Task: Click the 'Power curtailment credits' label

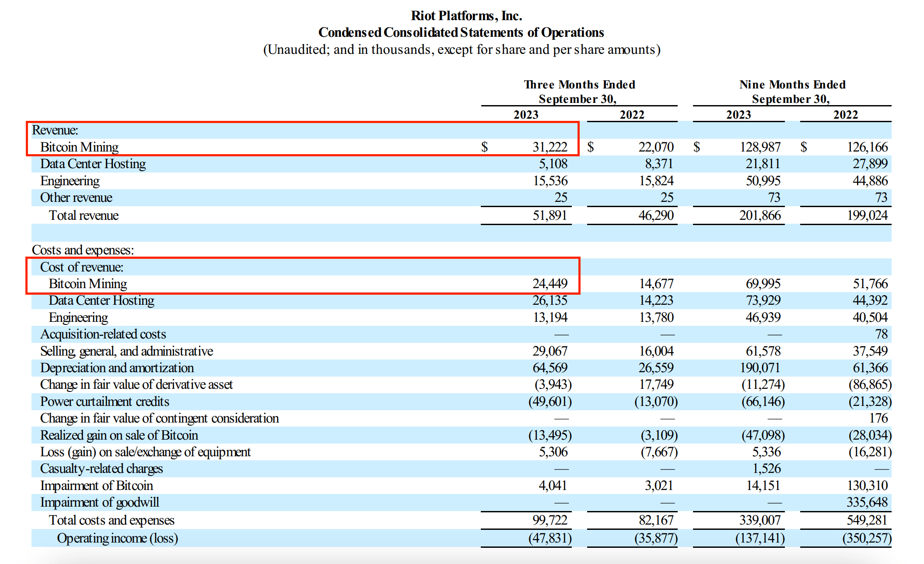Action: click(105, 402)
